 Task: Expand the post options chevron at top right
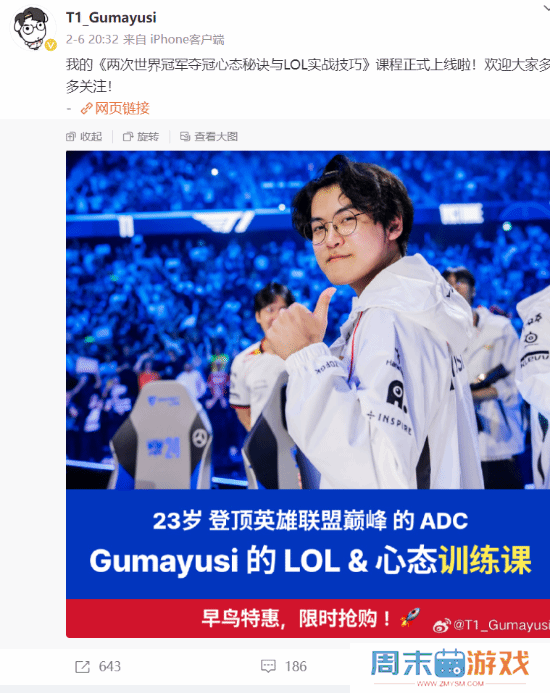pos(546,8)
